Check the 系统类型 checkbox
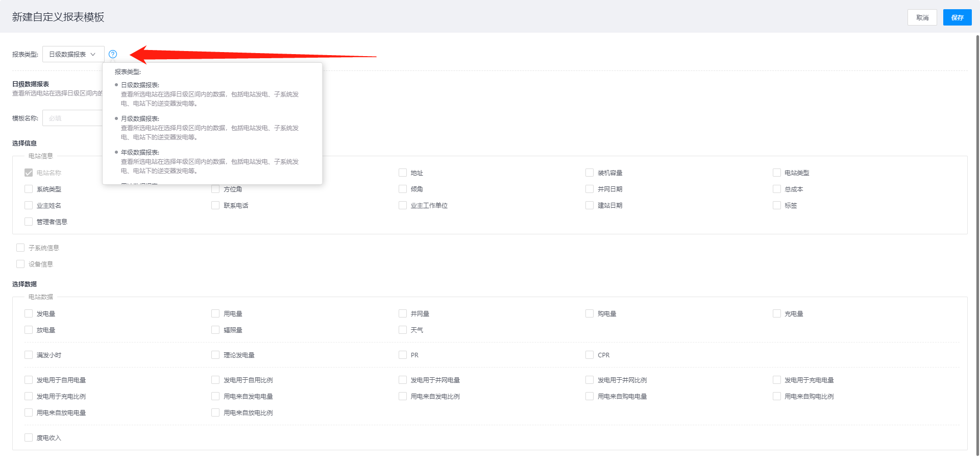Image resolution: width=980 pixels, height=462 pixels. (29, 189)
